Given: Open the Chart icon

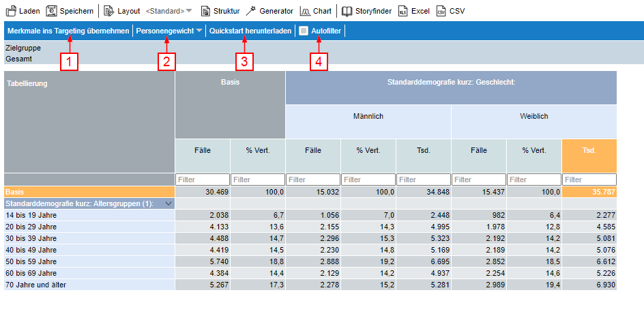Looking at the screenshot, I should coord(305,11).
